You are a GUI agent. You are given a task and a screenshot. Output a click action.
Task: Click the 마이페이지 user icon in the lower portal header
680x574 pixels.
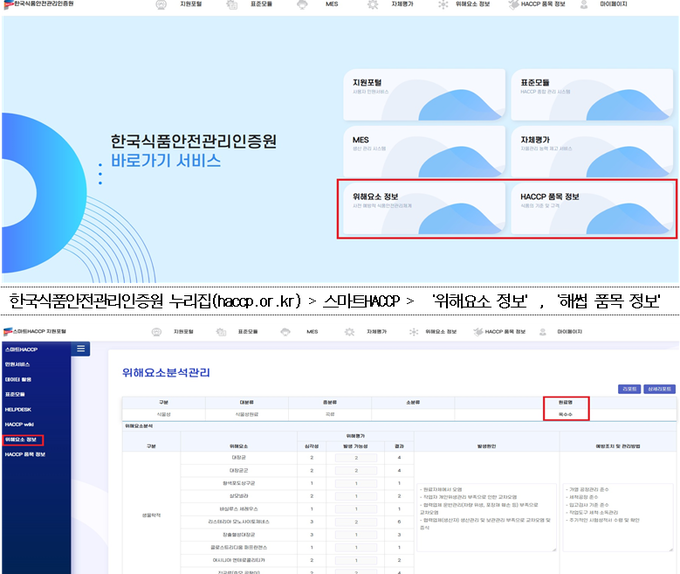[543, 332]
